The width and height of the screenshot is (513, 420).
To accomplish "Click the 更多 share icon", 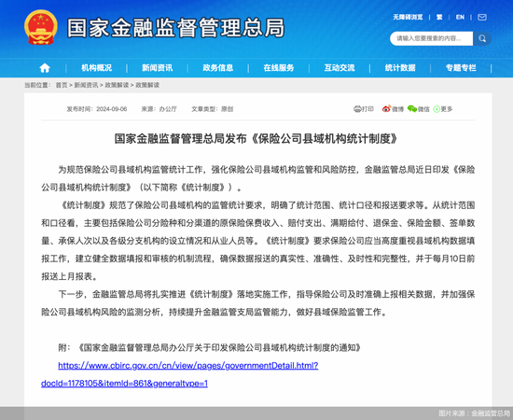I will pyautogui.click(x=443, y=109).
